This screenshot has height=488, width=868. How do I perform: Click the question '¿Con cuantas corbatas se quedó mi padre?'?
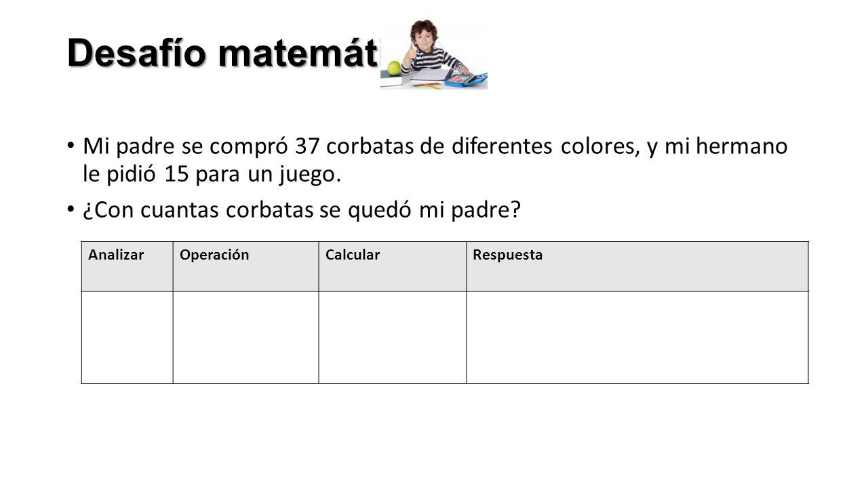click(x=301, y=211)
